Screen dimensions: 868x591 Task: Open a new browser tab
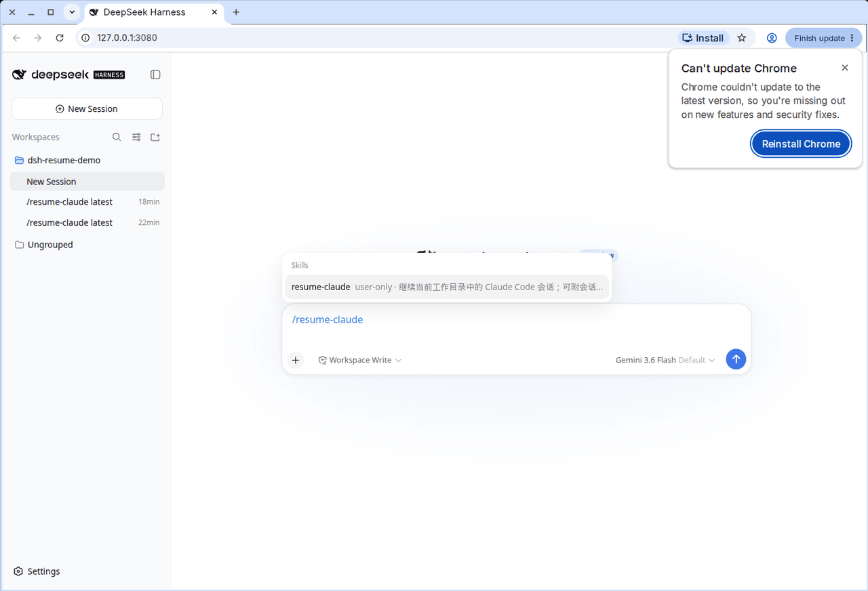click(x=236, y=12)
